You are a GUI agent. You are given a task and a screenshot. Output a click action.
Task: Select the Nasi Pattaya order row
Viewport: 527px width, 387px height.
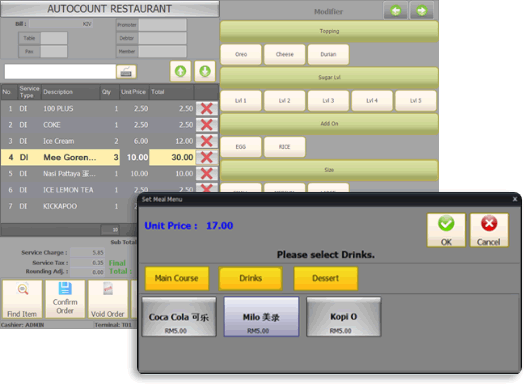click(98, 173)
